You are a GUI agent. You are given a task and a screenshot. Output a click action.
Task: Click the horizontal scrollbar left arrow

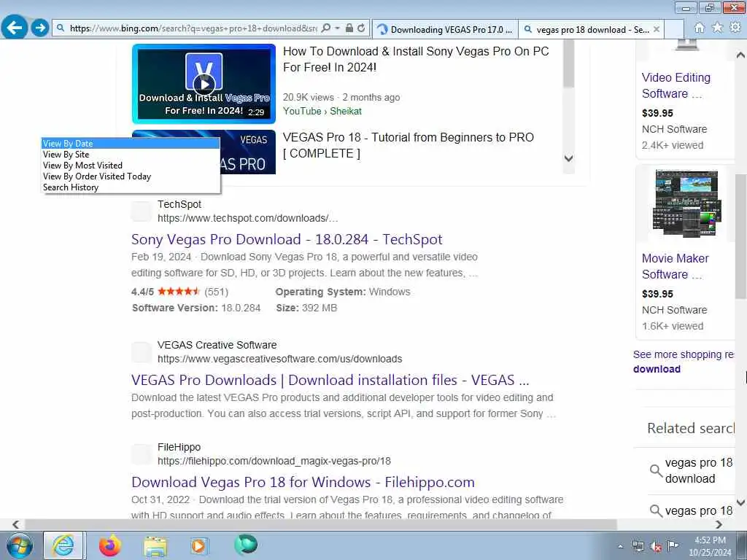coord(16,524)
